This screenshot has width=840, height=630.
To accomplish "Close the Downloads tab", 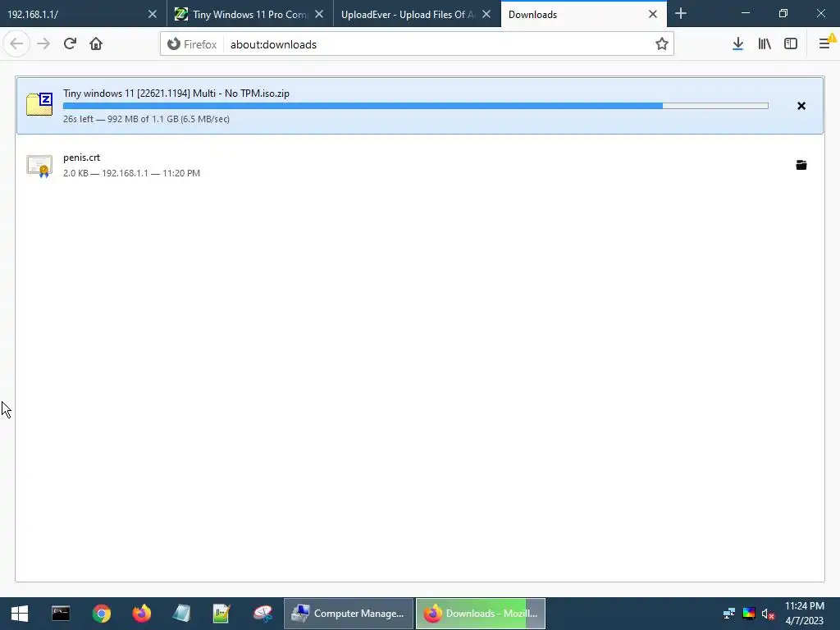I will tap(652, 15).
